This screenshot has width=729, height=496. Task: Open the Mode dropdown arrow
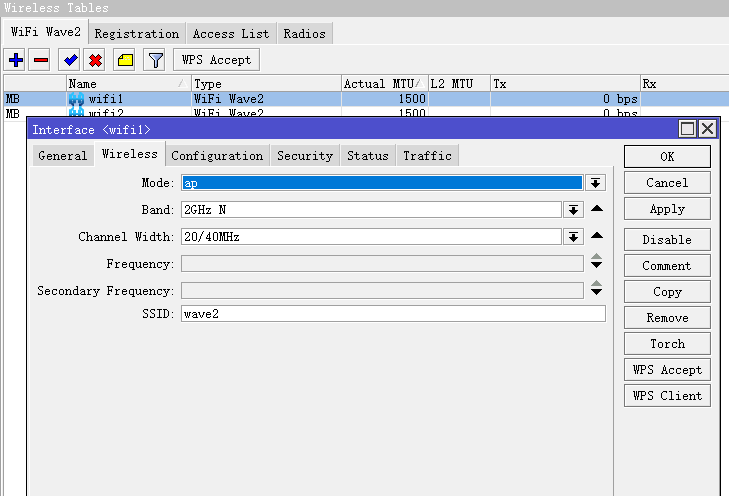tap(596, 183)
